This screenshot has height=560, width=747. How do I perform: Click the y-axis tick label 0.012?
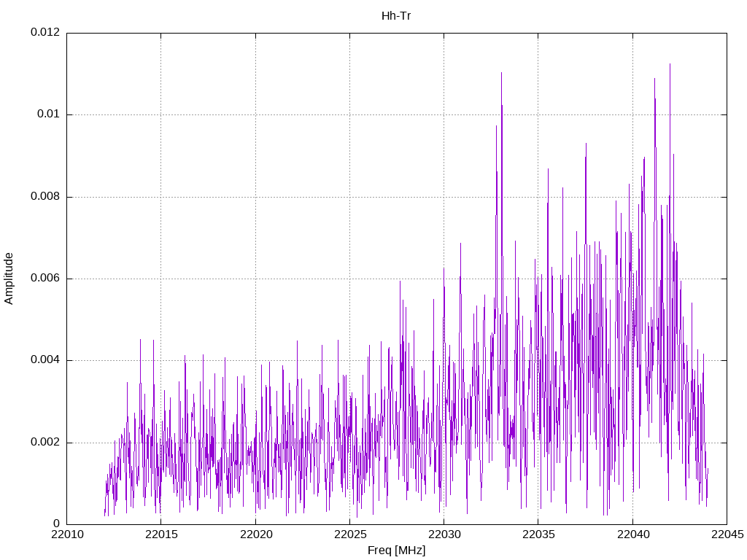45,32
